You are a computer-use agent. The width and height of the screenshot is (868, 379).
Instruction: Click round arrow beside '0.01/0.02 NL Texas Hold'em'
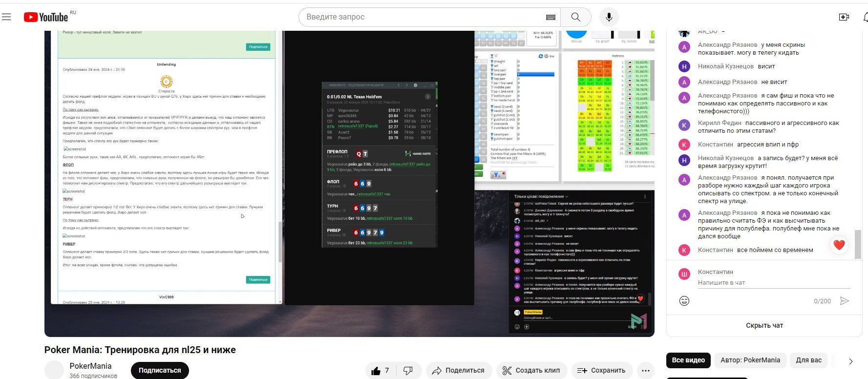(428, 97)
